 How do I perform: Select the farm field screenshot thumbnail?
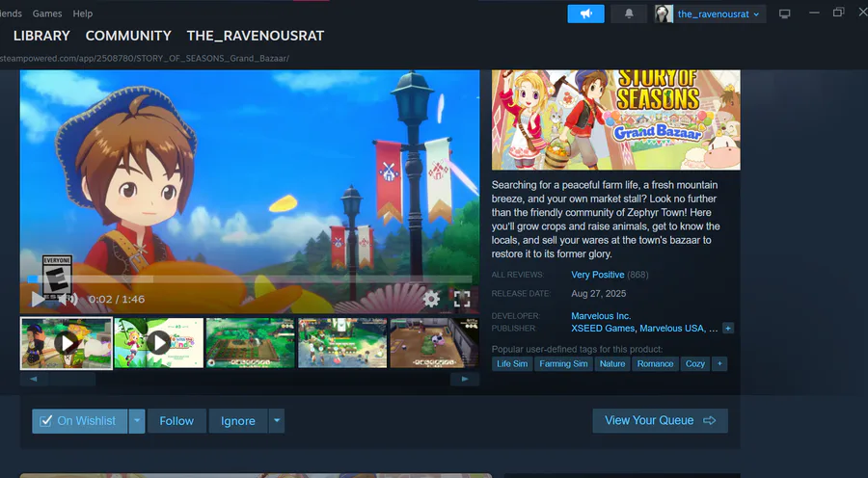(250, 343)
